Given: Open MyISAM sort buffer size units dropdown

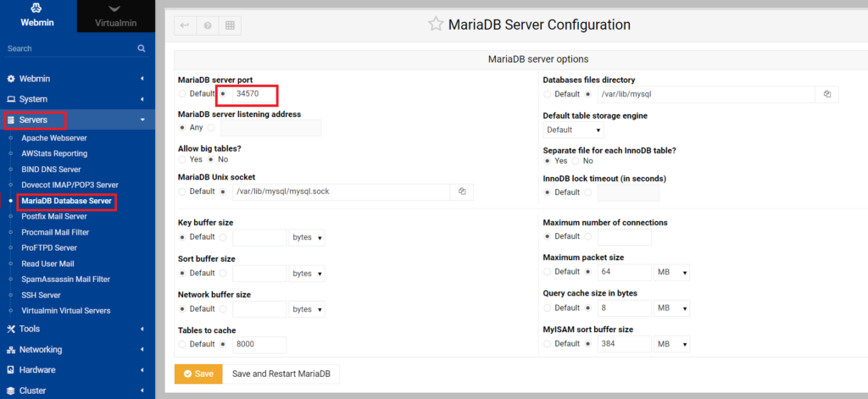Looking at the screenshot, I should point(672,344).
